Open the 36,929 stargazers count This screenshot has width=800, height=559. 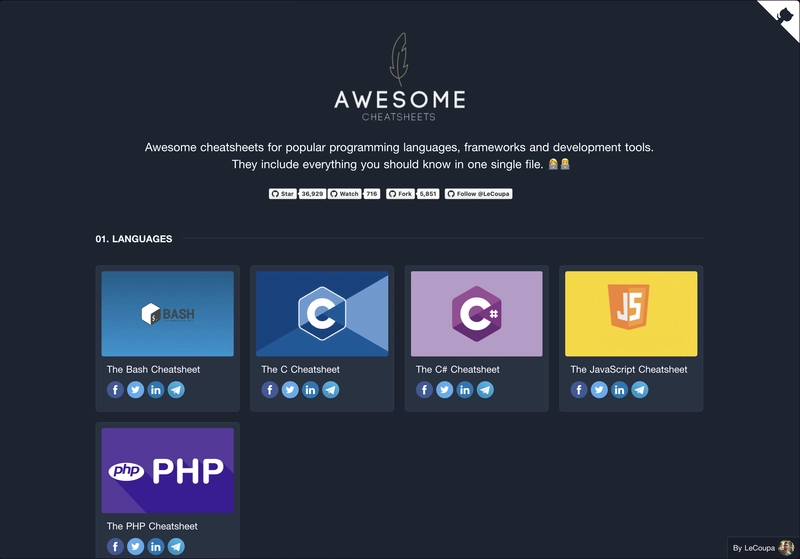312,194
